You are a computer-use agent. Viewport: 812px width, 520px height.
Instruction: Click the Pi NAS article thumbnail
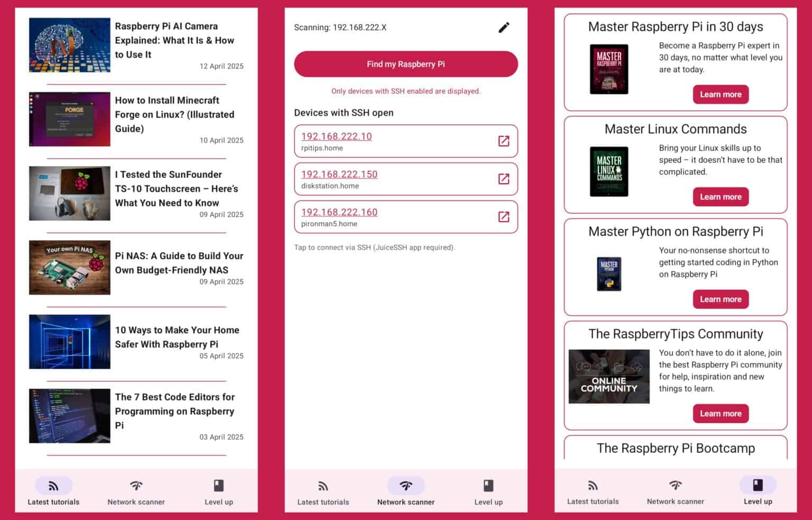click(x=70, y=268)
